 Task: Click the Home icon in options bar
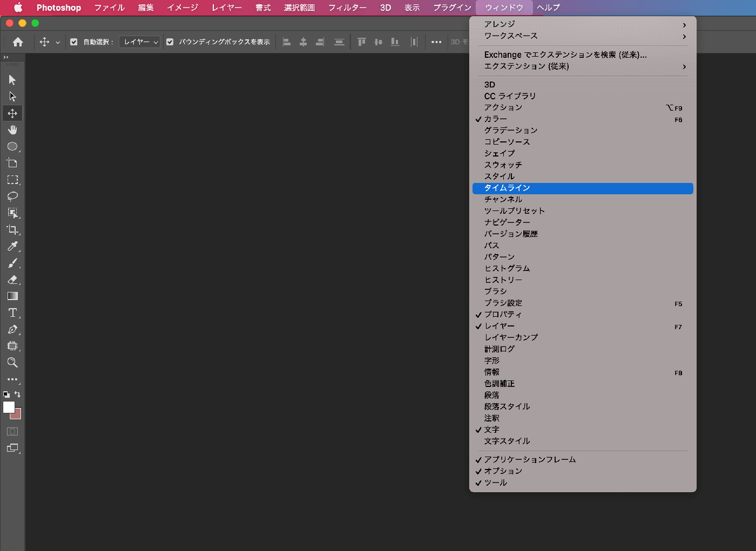[18, 42]
